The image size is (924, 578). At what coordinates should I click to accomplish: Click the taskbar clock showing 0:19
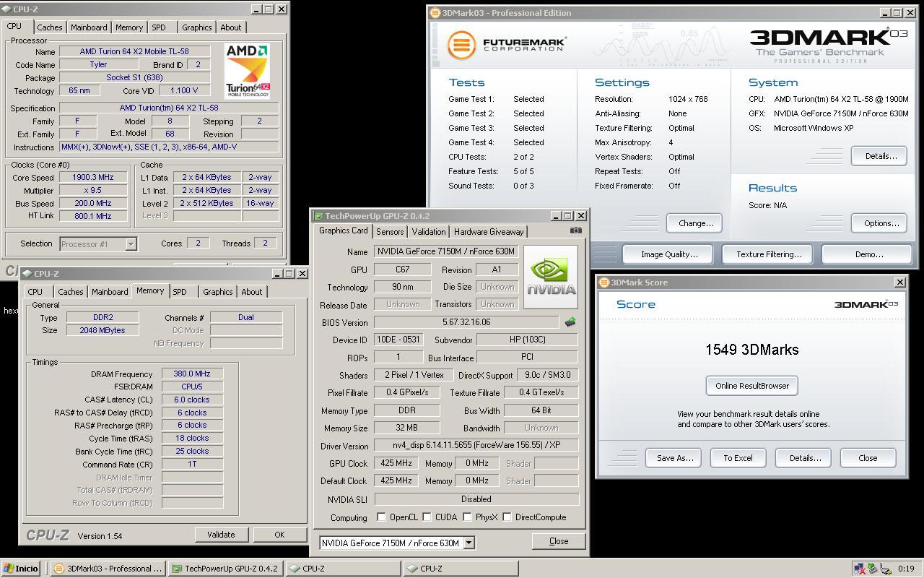906,569
